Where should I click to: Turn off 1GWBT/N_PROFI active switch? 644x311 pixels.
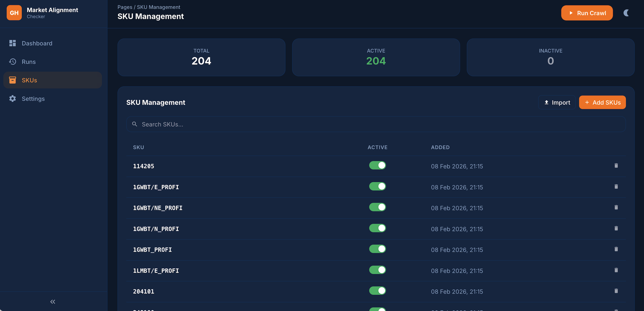[377, 228]
